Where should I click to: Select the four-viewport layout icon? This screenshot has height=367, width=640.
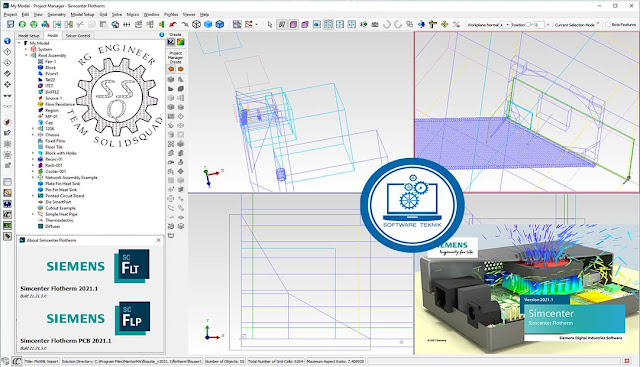click(x=328, y=24)
